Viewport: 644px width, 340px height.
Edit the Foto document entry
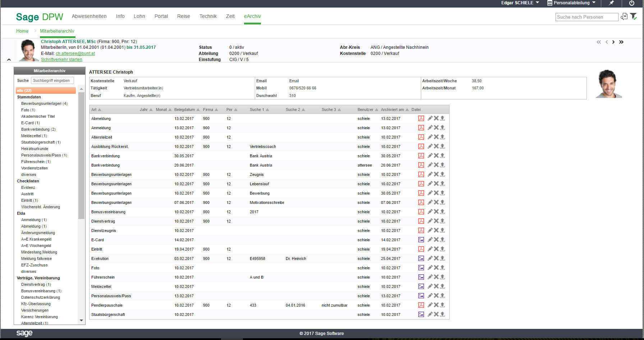(430, 267)
